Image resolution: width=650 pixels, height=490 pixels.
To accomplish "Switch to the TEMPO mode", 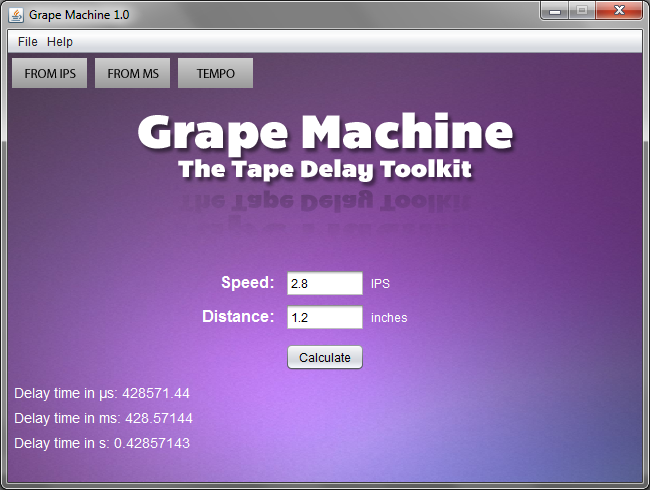I will [x=216, y=73].
